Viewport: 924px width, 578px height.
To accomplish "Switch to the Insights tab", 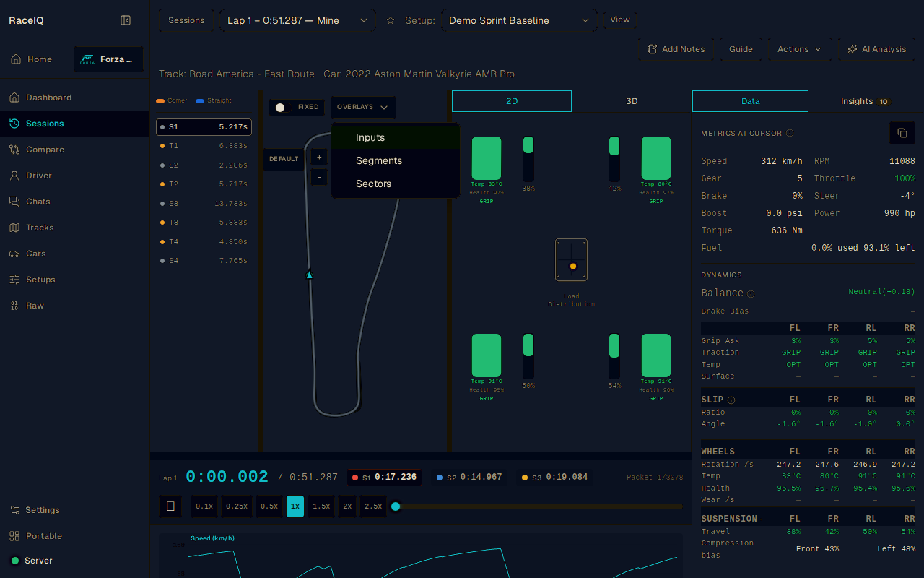I will coord(866,101).
